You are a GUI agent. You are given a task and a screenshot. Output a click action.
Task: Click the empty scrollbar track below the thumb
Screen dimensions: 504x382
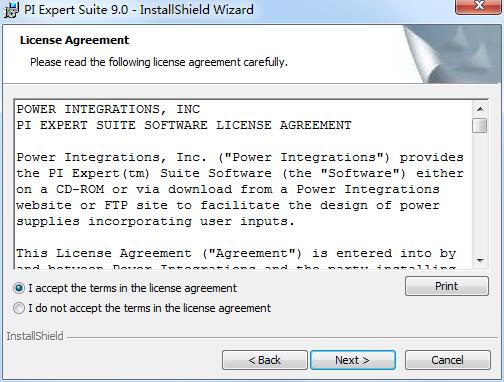tap(480, 193)
